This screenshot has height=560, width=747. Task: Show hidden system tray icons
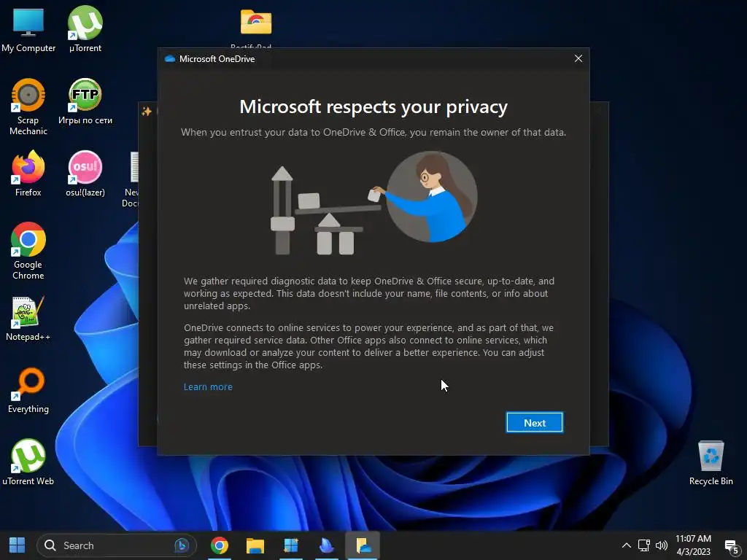coord(627,545)
